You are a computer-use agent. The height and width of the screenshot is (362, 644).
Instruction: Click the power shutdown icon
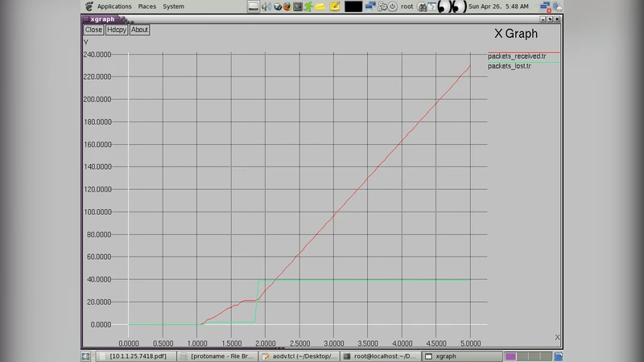393,6
